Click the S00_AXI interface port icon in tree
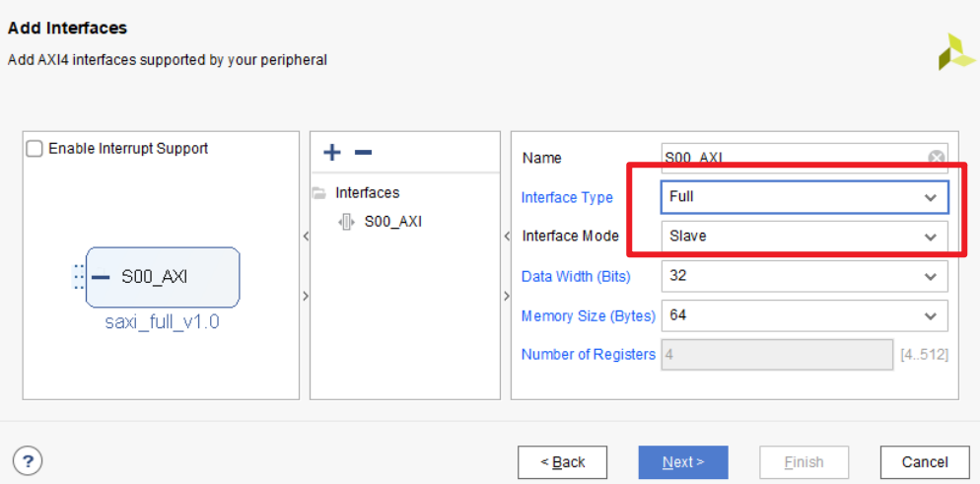Viewport: 980px width, 484px height. click(346, 222)
